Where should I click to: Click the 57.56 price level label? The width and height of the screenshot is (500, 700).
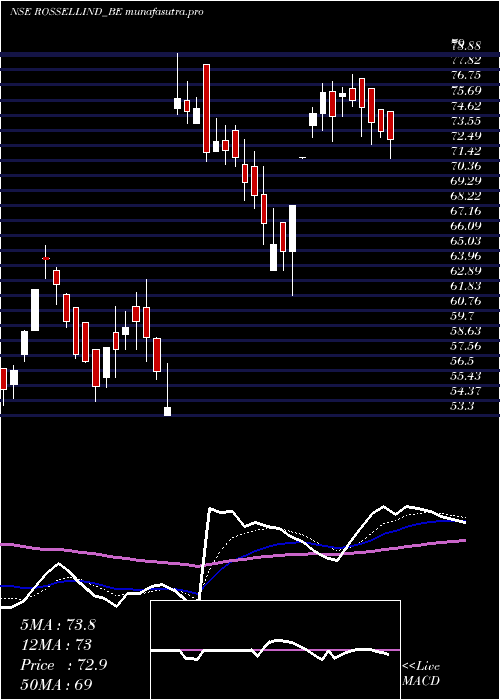466,346
